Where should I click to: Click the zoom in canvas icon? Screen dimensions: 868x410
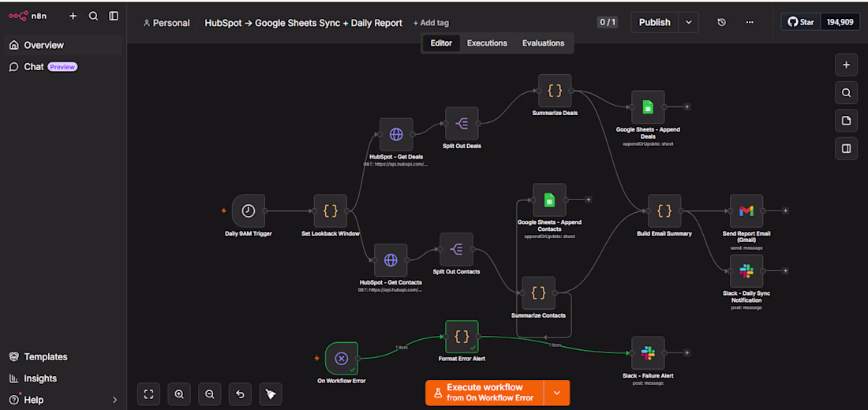[x=179, y=394]
